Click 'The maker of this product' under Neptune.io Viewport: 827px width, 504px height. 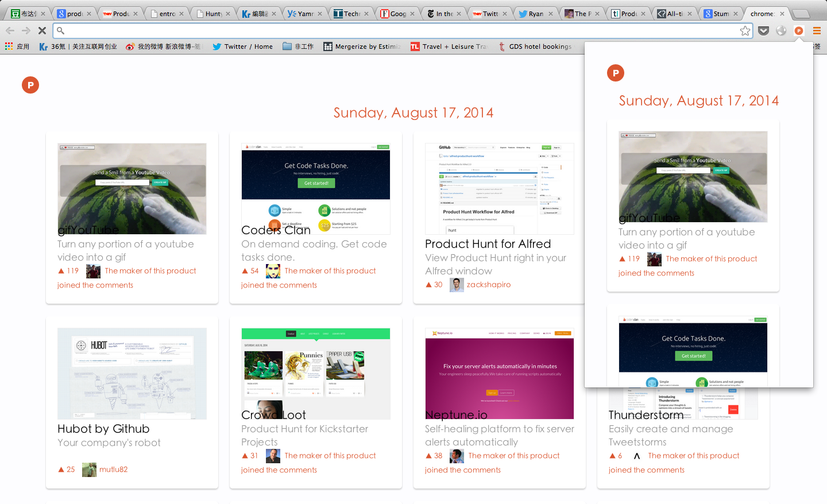(x=514, y=456)
